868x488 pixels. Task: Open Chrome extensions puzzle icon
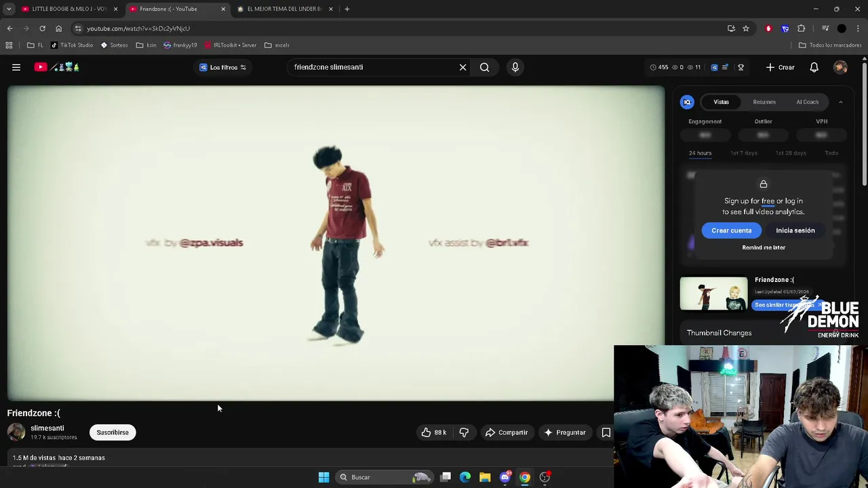point(802,28)
